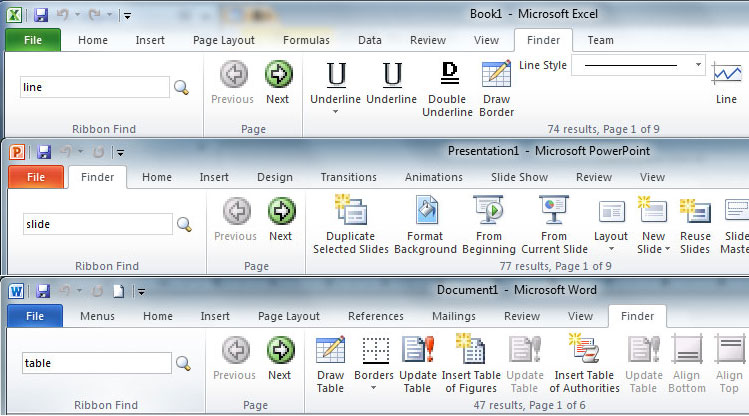Start the slideshow From Current Slide
The image size is (749, 416).
tap(554, 225)
